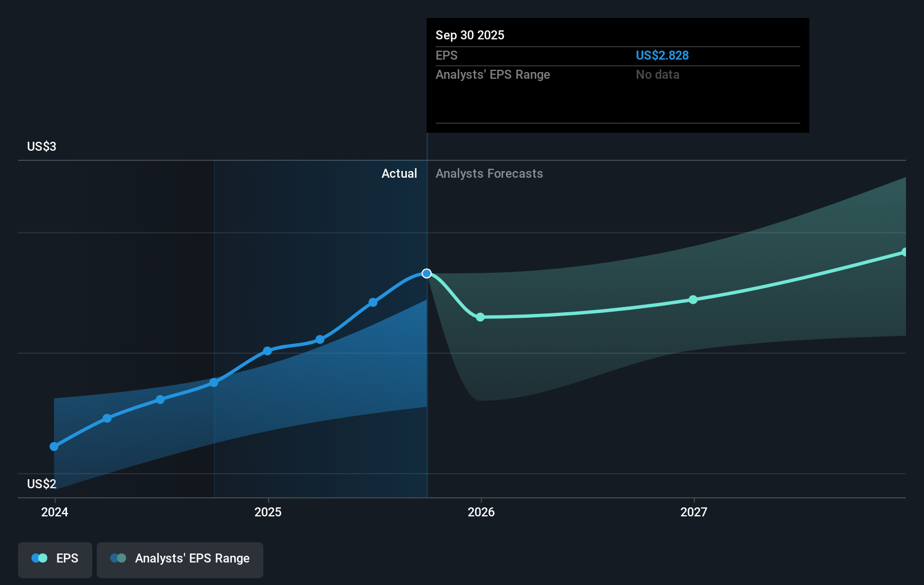Select the last data point at chart's right edge
This screenshot has width=924, height=585.
(905, 251)
